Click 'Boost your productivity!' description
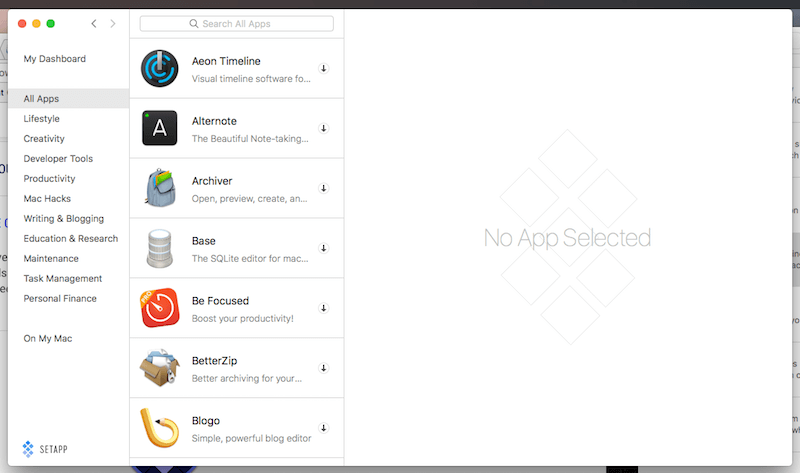 pos(243,318)
